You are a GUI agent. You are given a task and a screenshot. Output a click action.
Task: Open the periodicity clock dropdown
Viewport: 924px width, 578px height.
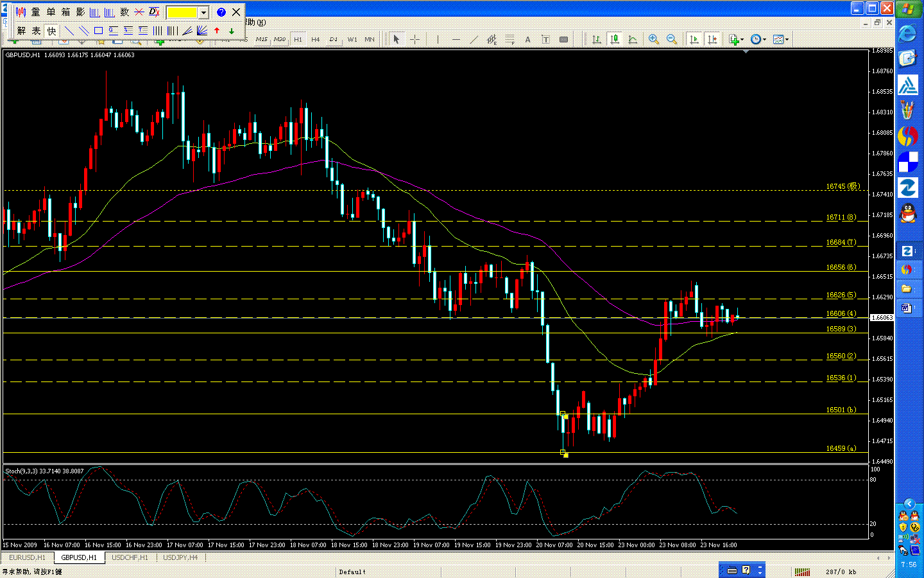tap(758, 40)
